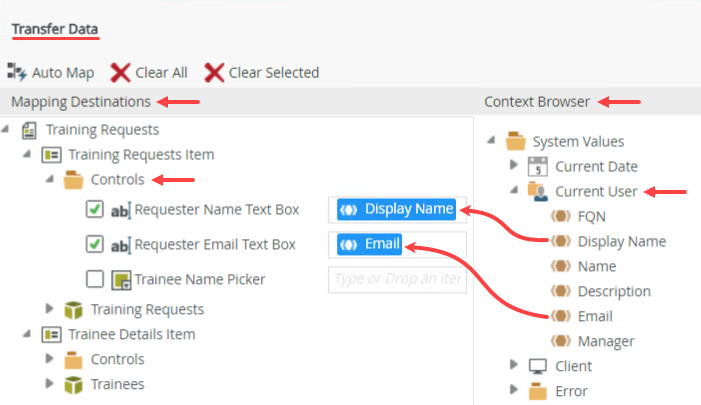Click the Error folder icon
701x405 pixels.
538,391
